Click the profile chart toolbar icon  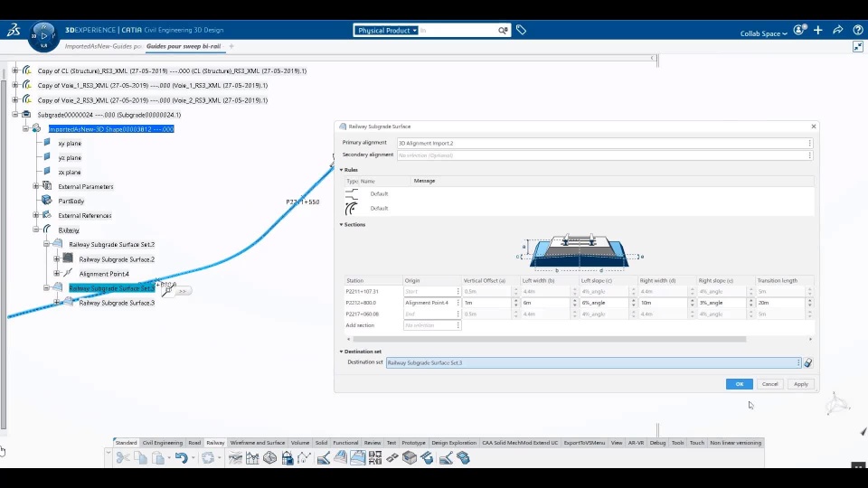point(252,457)
